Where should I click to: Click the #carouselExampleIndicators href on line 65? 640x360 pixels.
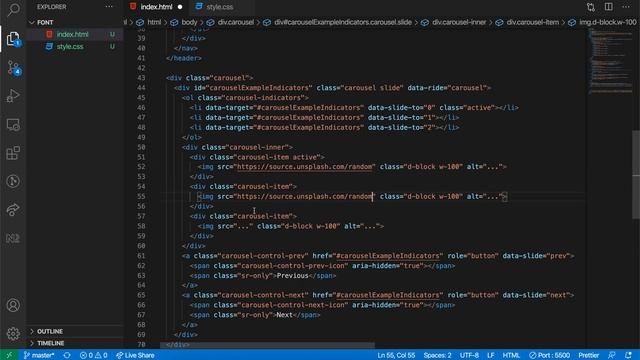click(388, 295)
